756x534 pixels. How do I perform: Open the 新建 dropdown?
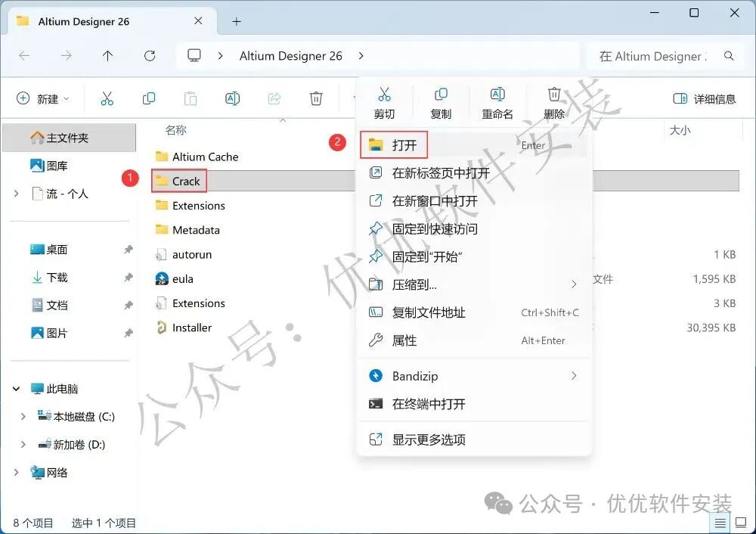click(x=43, y=99)
